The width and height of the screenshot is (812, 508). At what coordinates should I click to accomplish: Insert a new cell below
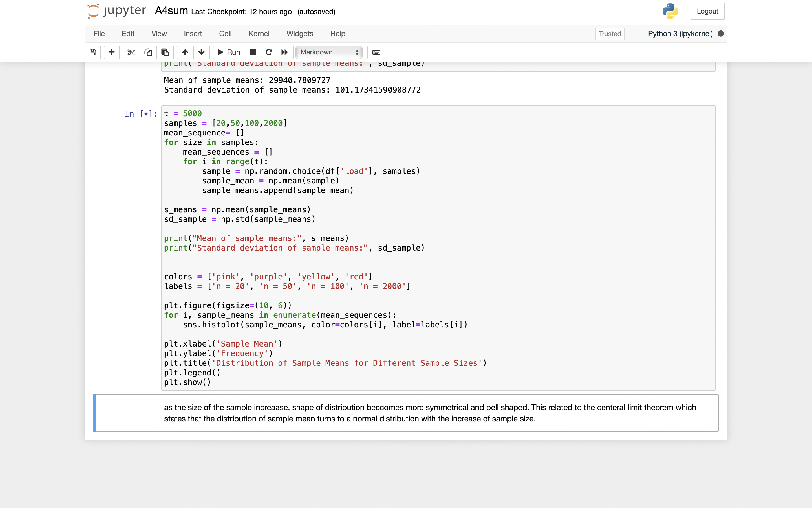point(112,52)
